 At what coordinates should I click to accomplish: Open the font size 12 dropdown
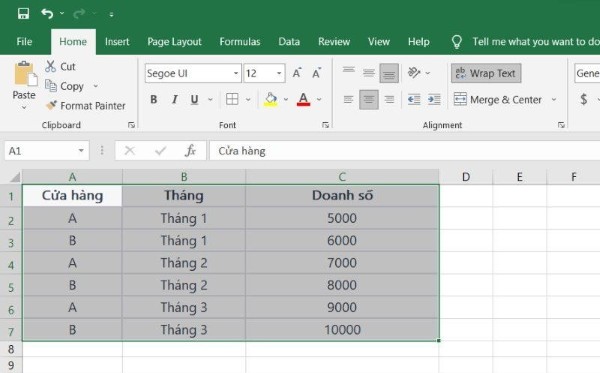click(279, 73)
